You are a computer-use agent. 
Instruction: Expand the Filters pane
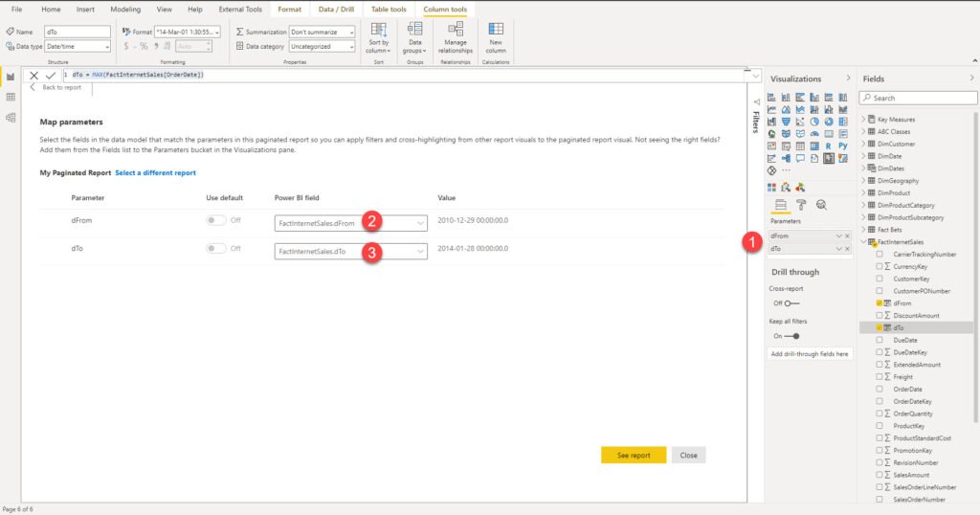point(756,101)
